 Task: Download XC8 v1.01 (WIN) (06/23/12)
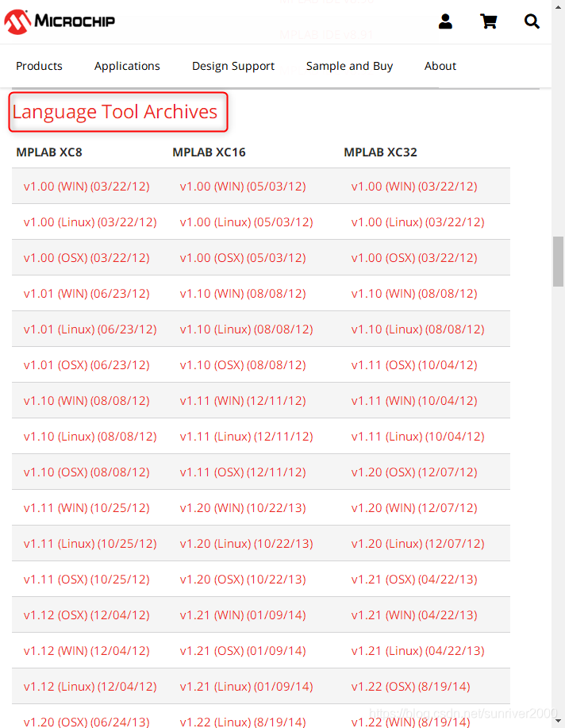(86, 294)
